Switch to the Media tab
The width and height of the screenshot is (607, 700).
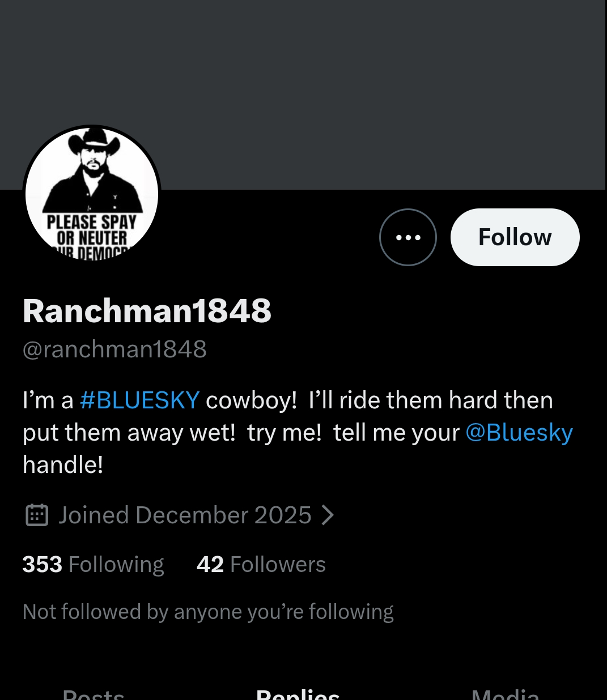tap(505, 694)
